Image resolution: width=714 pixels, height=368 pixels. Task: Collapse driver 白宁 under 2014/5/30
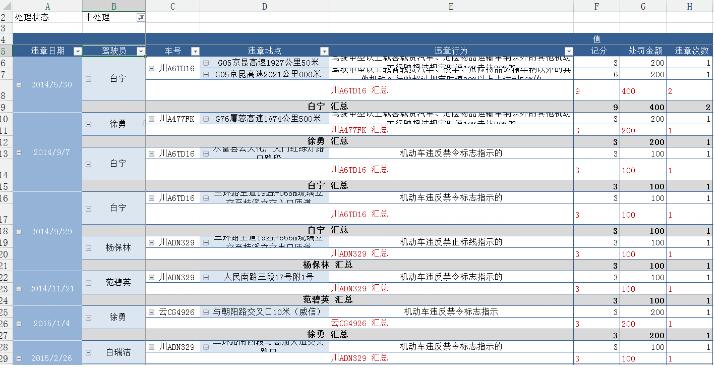pyautogui.click(x=88, y=79)
